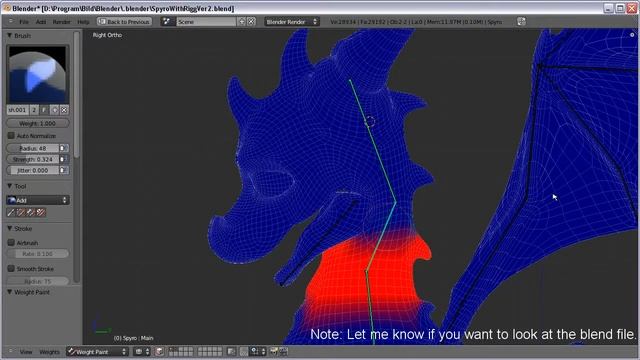
Task: Click Back to Previous button
Action: [124, 22]
